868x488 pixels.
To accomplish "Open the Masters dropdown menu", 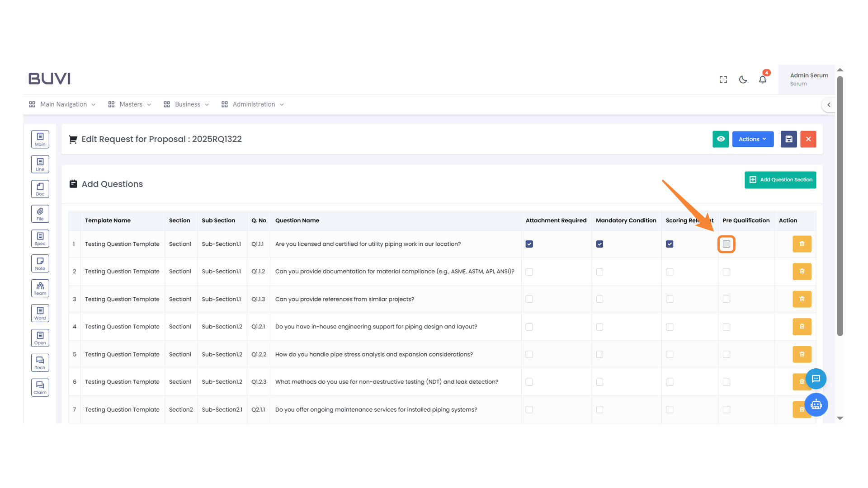I will coord(131,104).
